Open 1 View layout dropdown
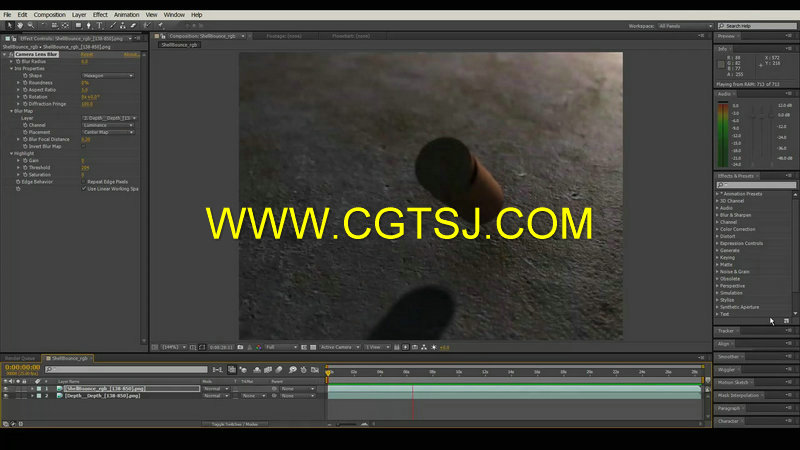 (x=377, y=347)
